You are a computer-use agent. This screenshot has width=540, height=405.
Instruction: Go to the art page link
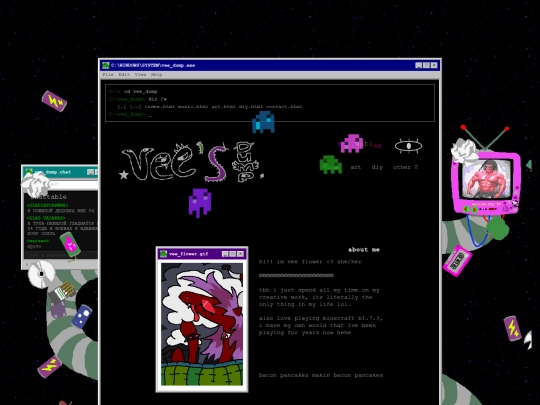(x=356, y=167)
